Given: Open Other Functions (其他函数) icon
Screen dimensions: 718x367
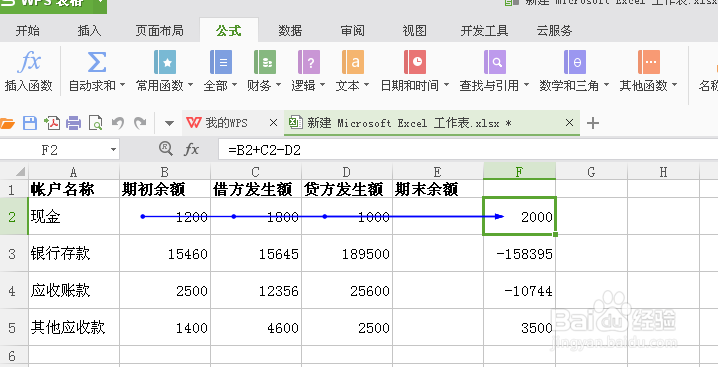Looking at the screenshot, I should [649, 62].
